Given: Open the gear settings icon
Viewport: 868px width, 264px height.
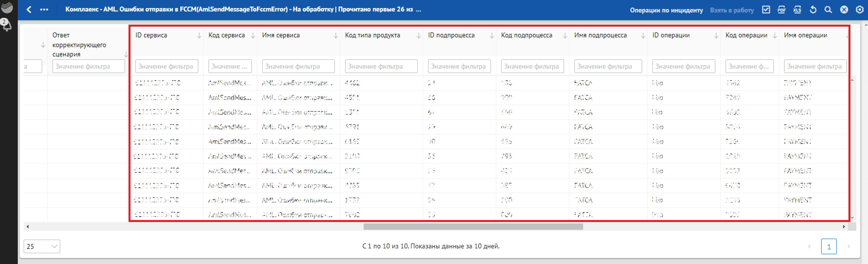Looking at the screenshot, I should [859, 10].
